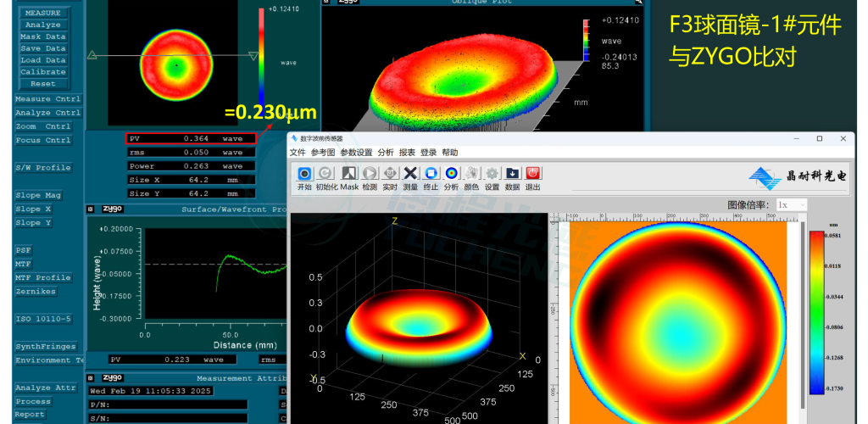Click the nm color scale bar beside 2D map

point(816,312)
